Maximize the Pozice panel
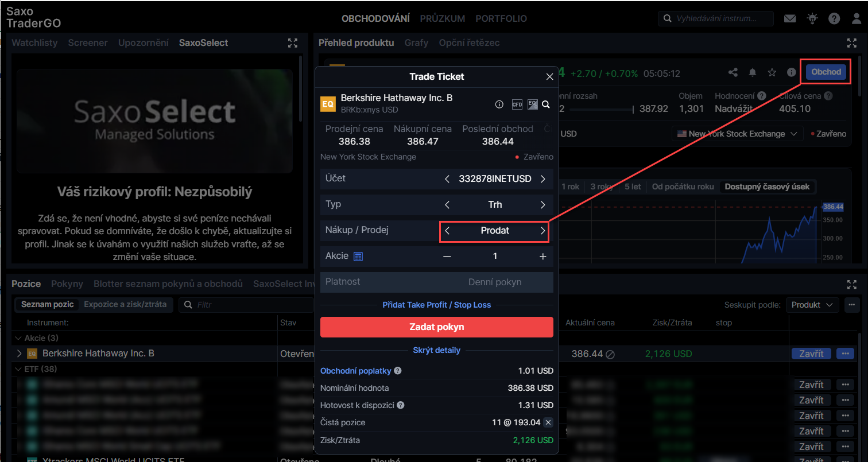The image size is (868, 462). [851, 284]
